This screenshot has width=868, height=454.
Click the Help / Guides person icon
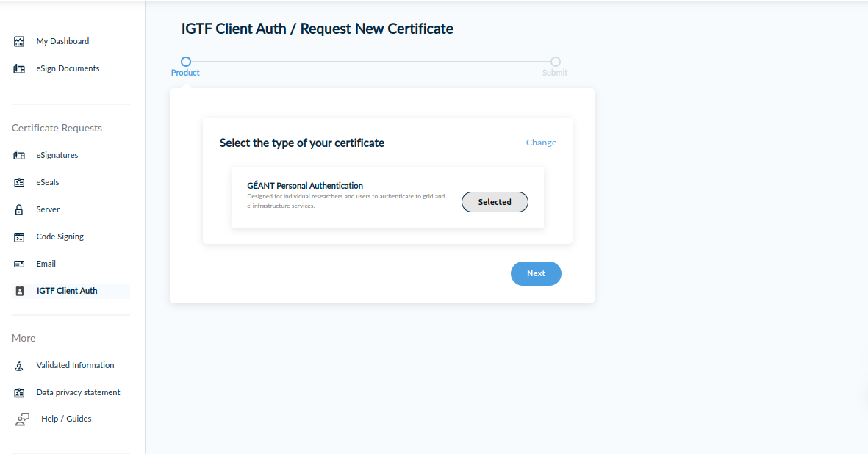pyautogui.click(x=22, y=419)
